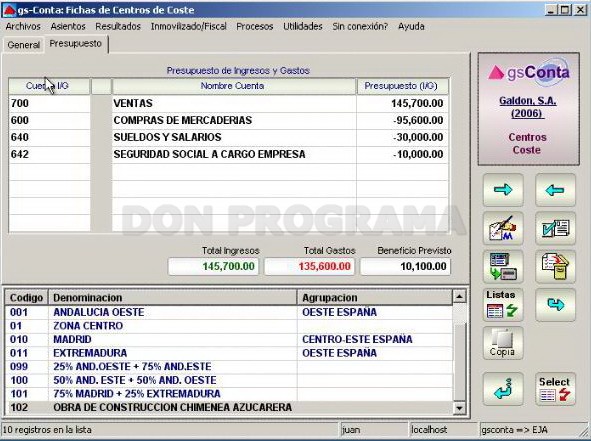Click the list scrollbar up arrow

click(459, 297)
